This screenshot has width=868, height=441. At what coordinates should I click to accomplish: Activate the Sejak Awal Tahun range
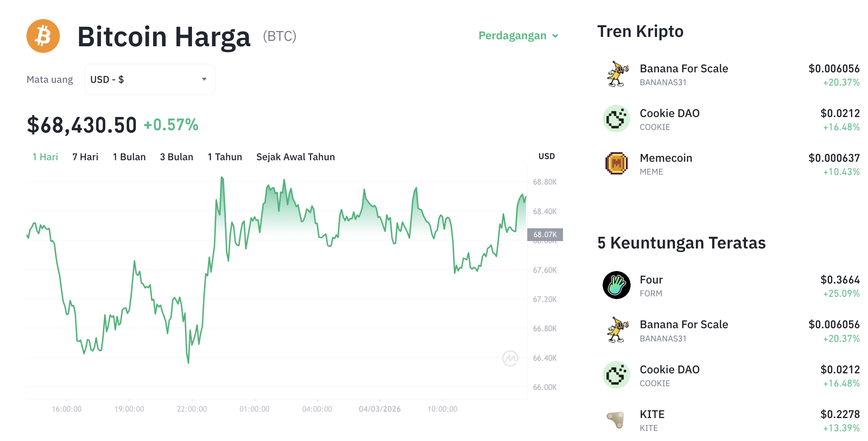click(295, 157)
